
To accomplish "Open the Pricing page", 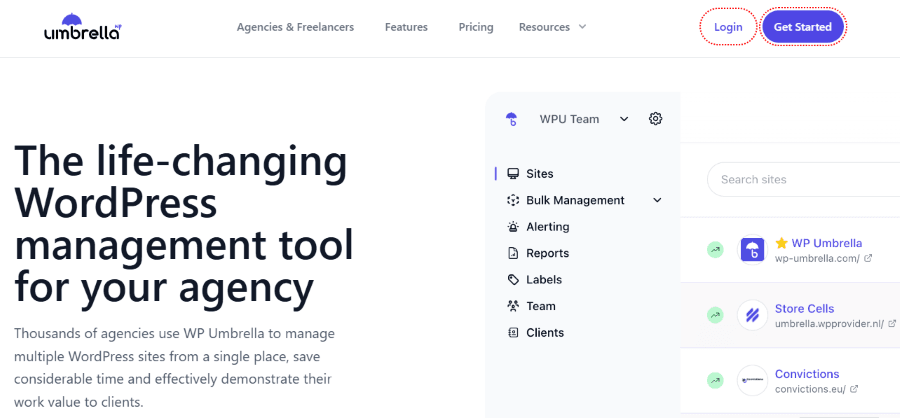I will pos(476,27).
